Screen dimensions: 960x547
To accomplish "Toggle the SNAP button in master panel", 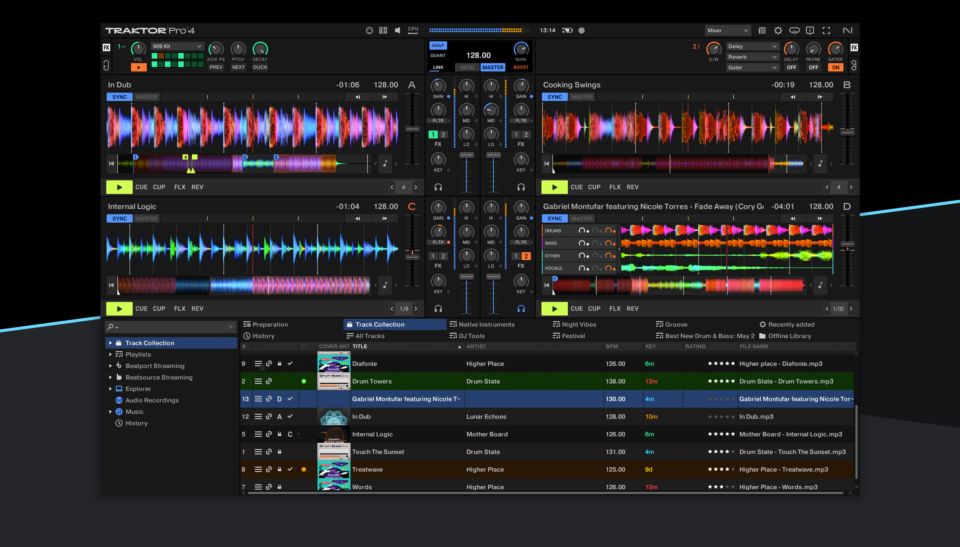I will pos(438,45).
